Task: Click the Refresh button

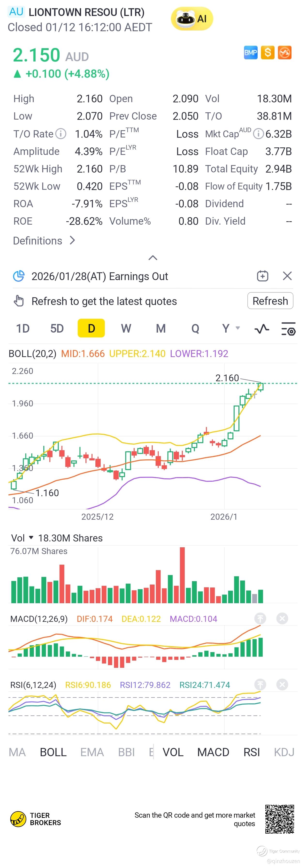Action: tap(270, 301)
